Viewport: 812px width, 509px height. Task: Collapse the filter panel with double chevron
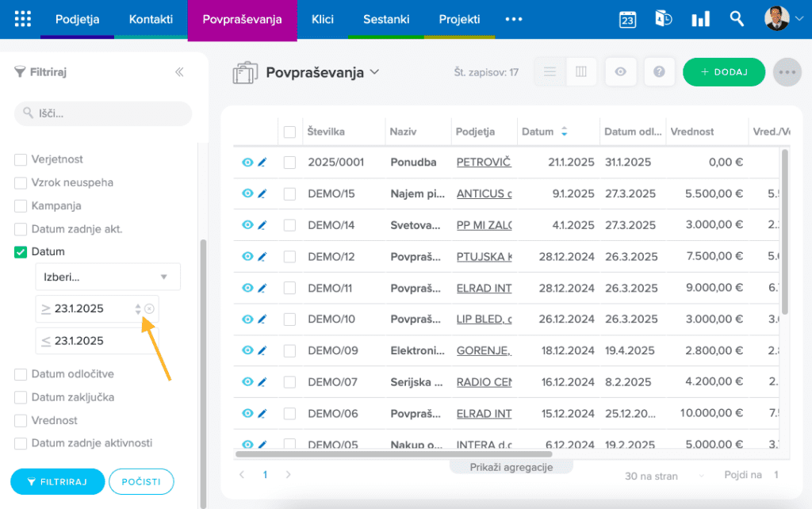pos(179,72)
